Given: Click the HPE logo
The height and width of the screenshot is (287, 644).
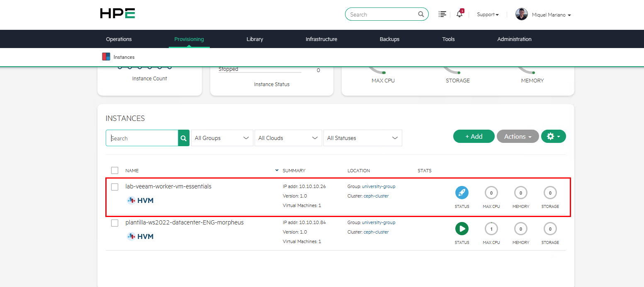Looking at the screenshot, I should click(117, 13).
